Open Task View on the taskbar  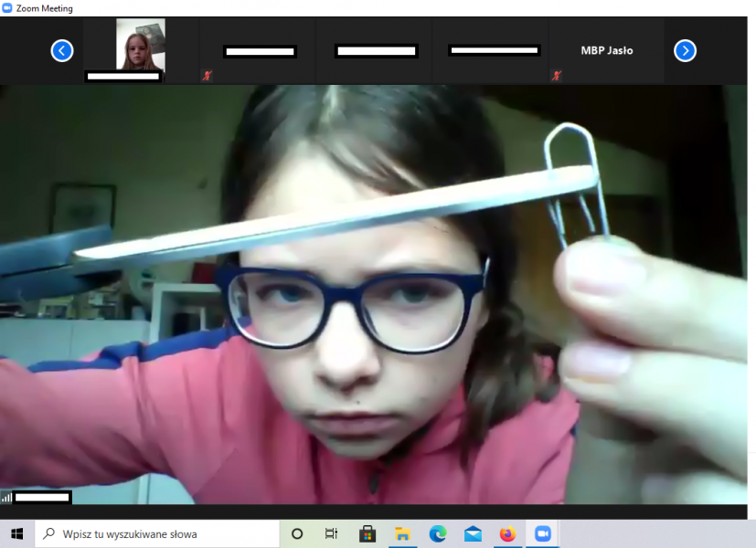click(331, 533)
